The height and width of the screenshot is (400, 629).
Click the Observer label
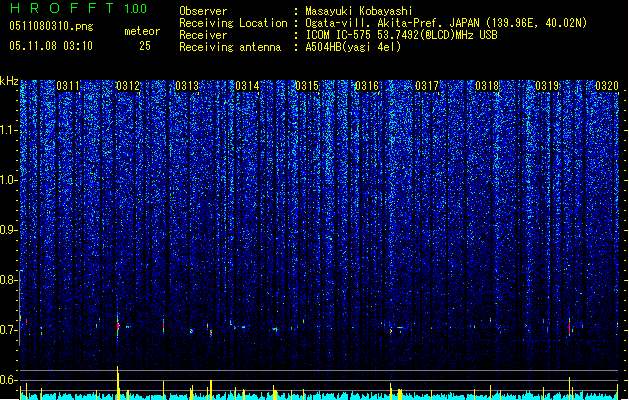pos(203,11)
